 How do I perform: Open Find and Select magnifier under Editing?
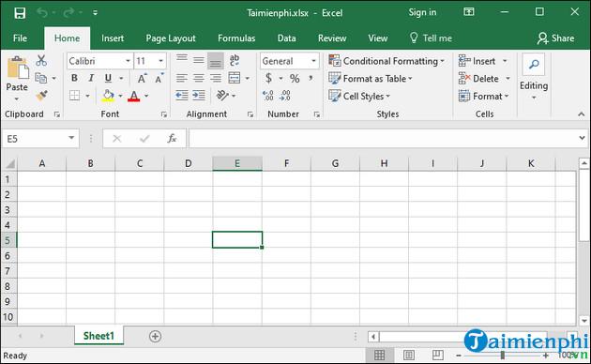tap(534, 65)
